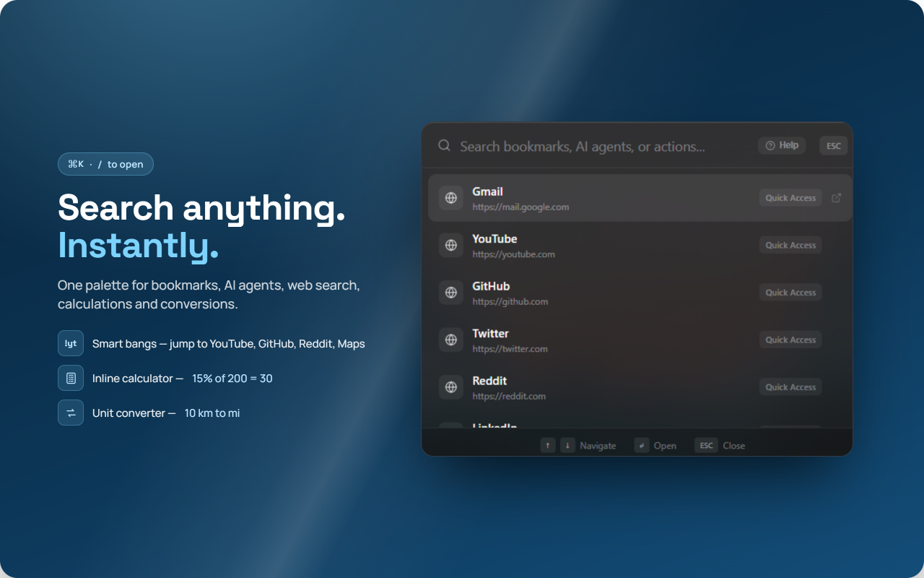
Task: Click the Navigate label in the footer
Action: coord(598,446)
